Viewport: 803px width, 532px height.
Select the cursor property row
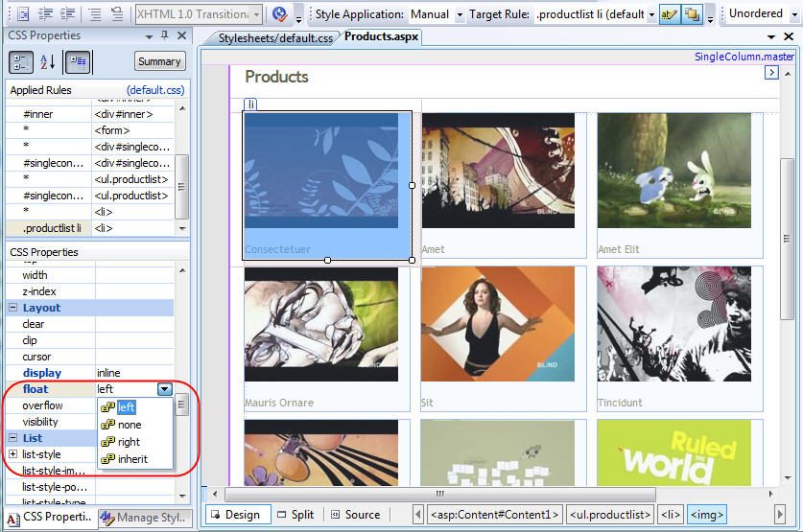click(x=90, y=357)
